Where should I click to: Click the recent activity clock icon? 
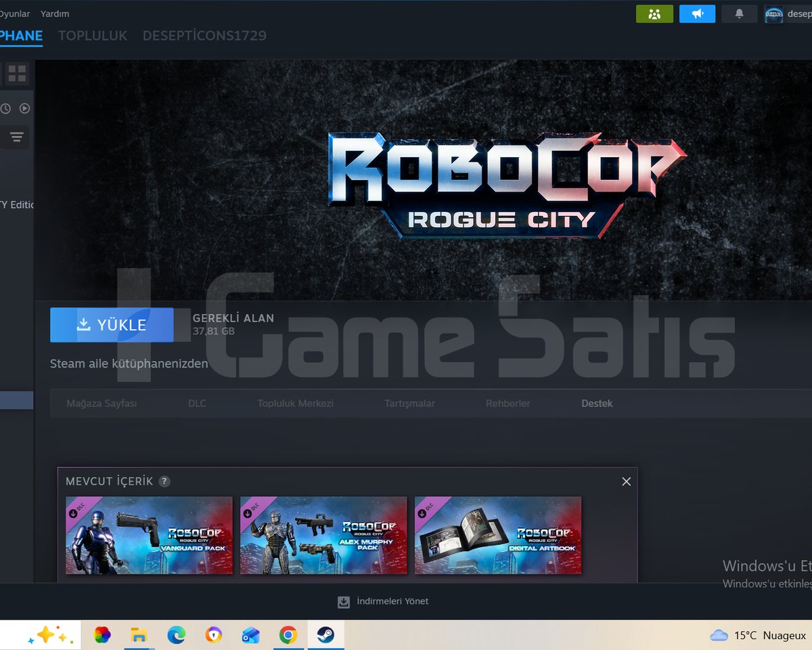pos(5,108)
